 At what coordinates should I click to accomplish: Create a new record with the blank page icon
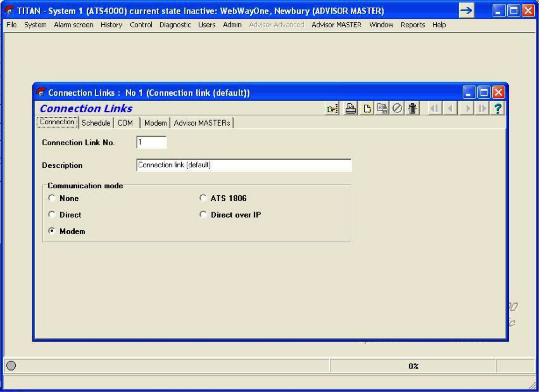pyautogui.click(x=367, y=109)
